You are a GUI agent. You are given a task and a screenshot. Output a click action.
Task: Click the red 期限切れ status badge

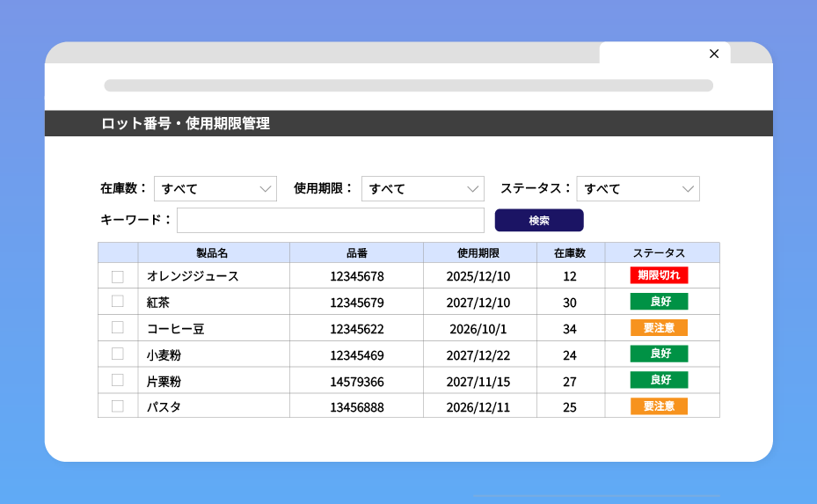[x=659, y=275]
